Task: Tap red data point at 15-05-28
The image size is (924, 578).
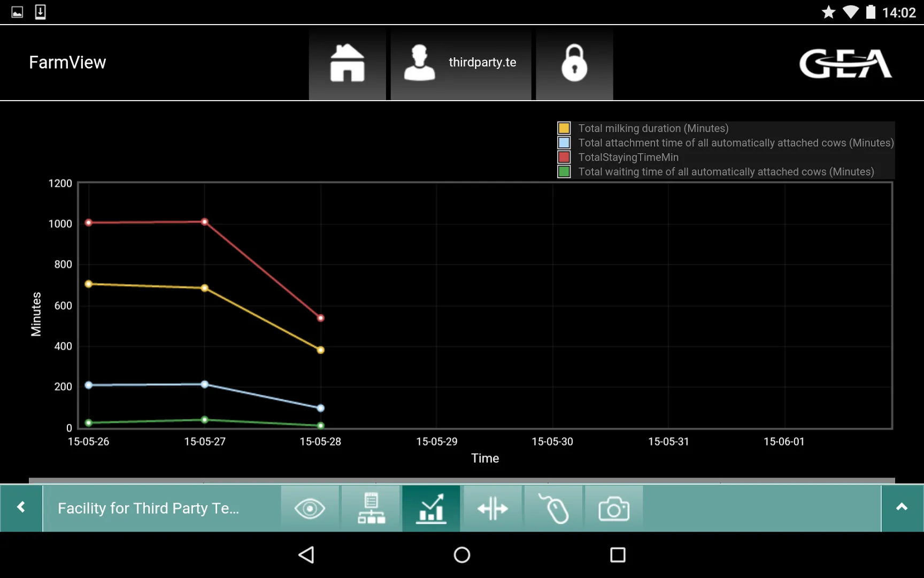Action: click(321, 318)
